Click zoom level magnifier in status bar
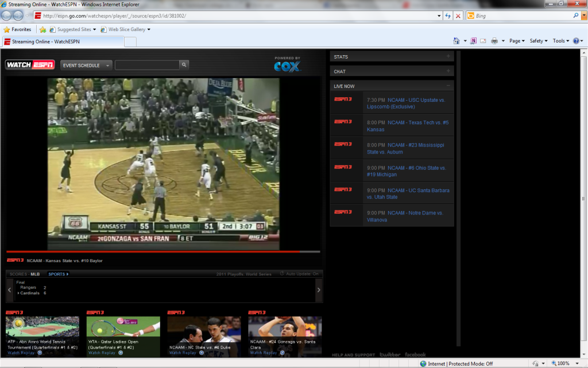 554,363
